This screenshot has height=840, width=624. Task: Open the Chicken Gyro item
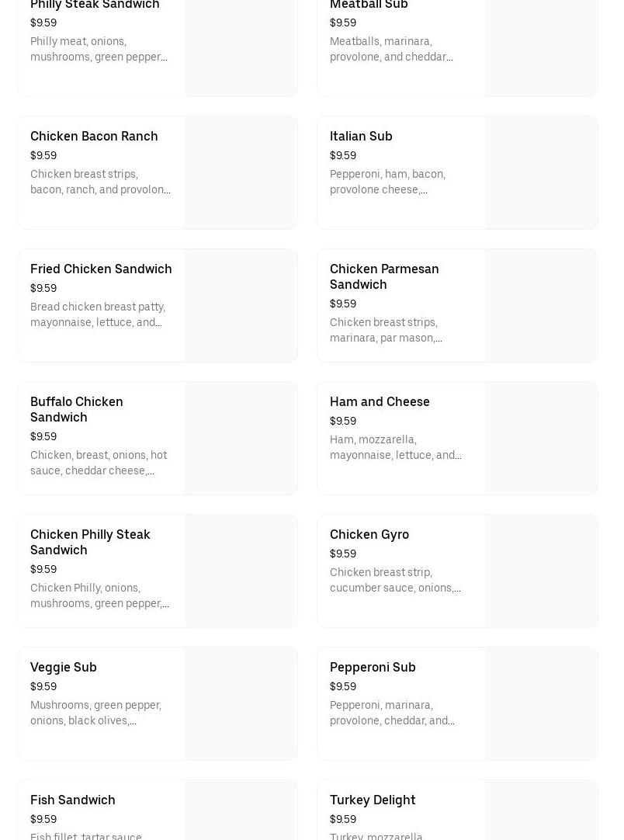457,571
